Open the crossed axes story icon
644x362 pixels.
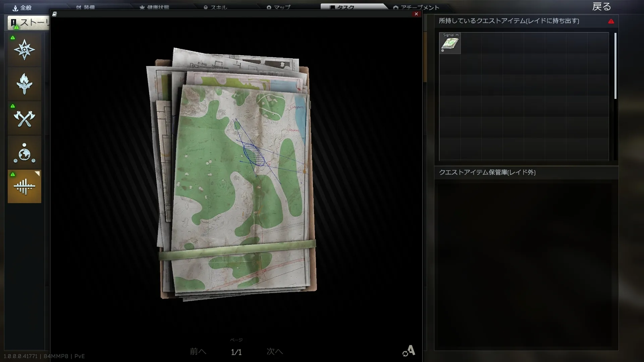click(x=24, y=118)
